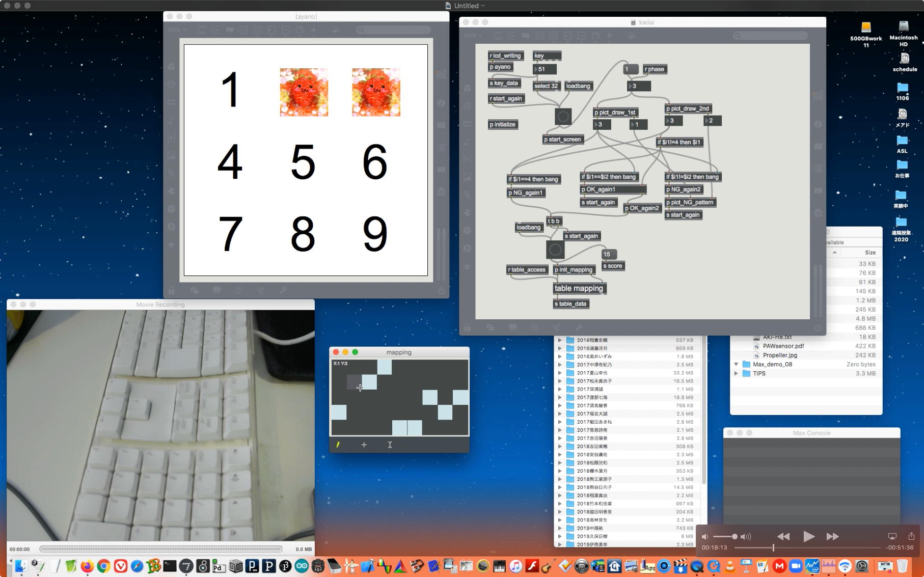Launch Zoom from the Dock
Screen dimensions: 924x577
[x=796, y=566]
